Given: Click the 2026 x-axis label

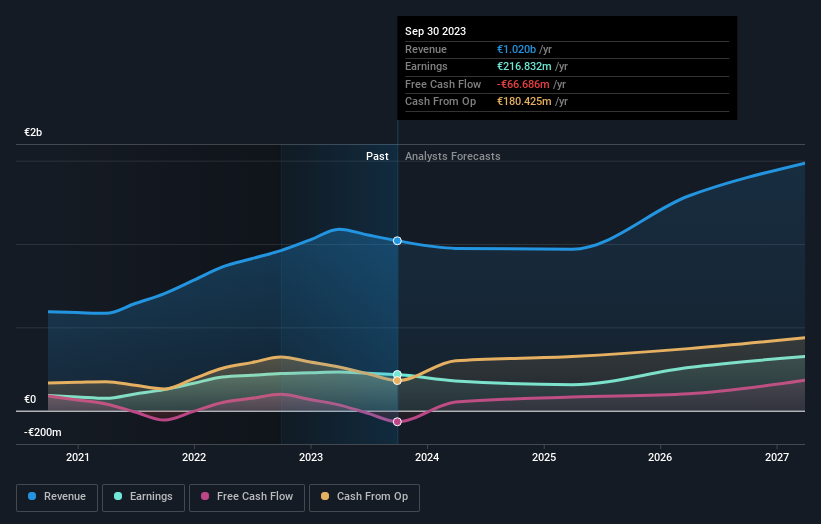Looking at the screenshot, I should point(660,457).
